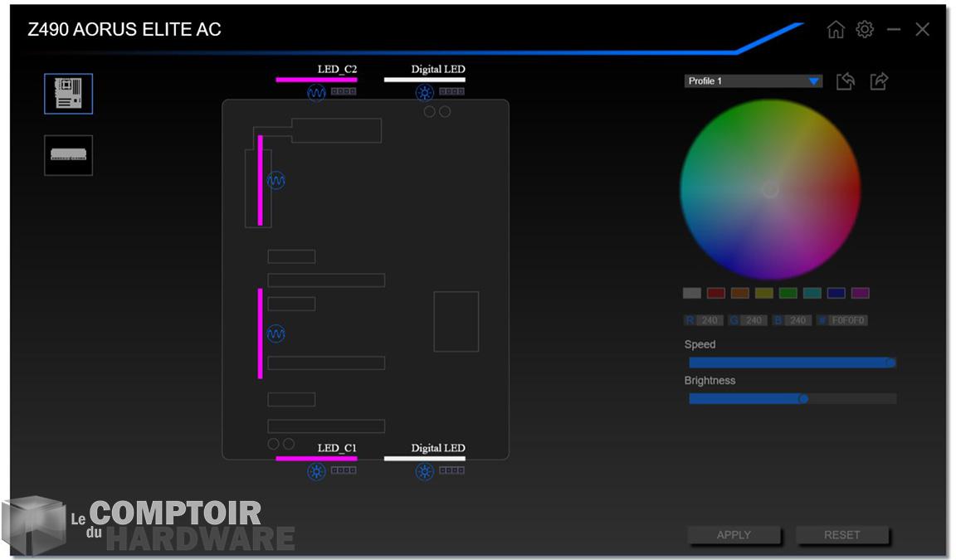The image size is (956, 560).
Task: Choose the green color swatch
Action: [788, 293]
